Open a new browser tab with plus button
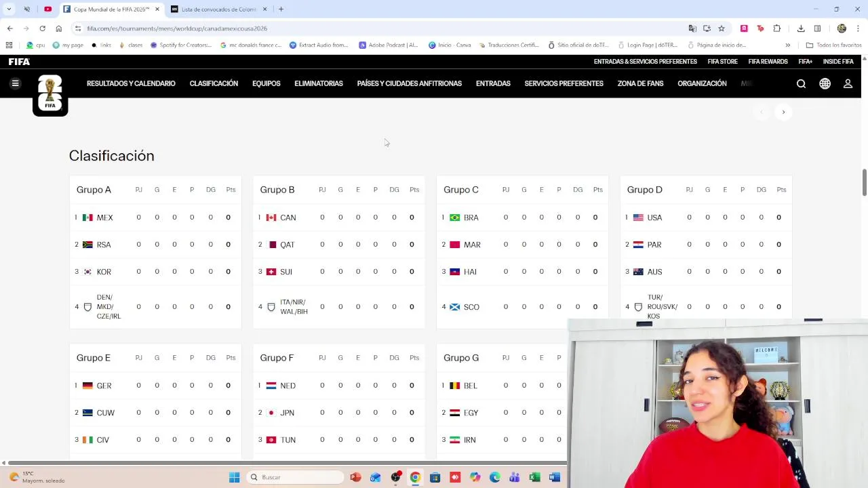Viewport: 868px width, 488px height. point(281,9)
